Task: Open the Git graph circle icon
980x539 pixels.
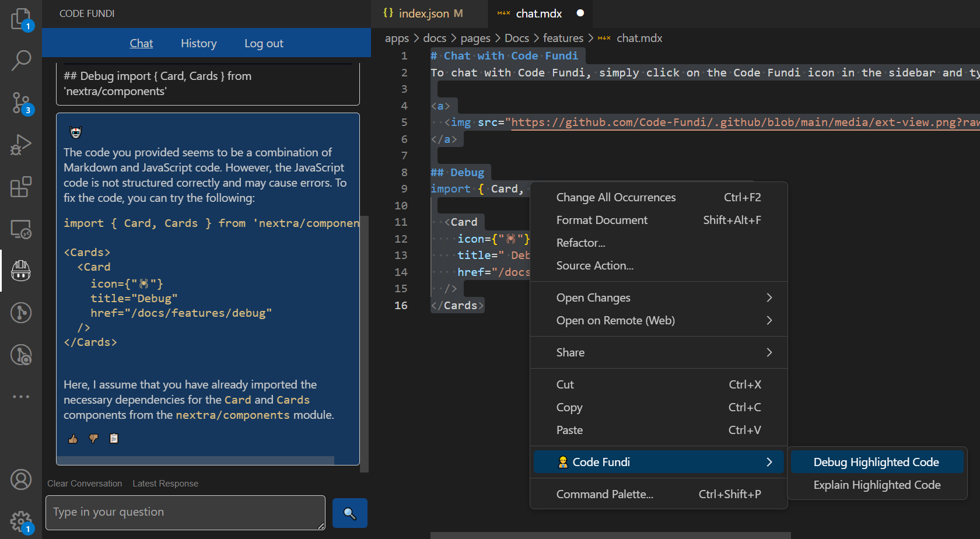Action: point(21,313)
